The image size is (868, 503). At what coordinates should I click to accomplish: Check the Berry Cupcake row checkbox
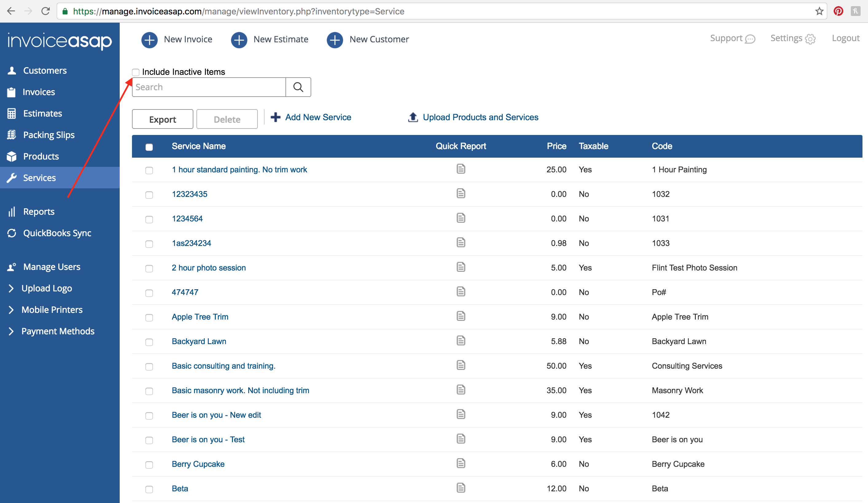[x=149, y=465]
